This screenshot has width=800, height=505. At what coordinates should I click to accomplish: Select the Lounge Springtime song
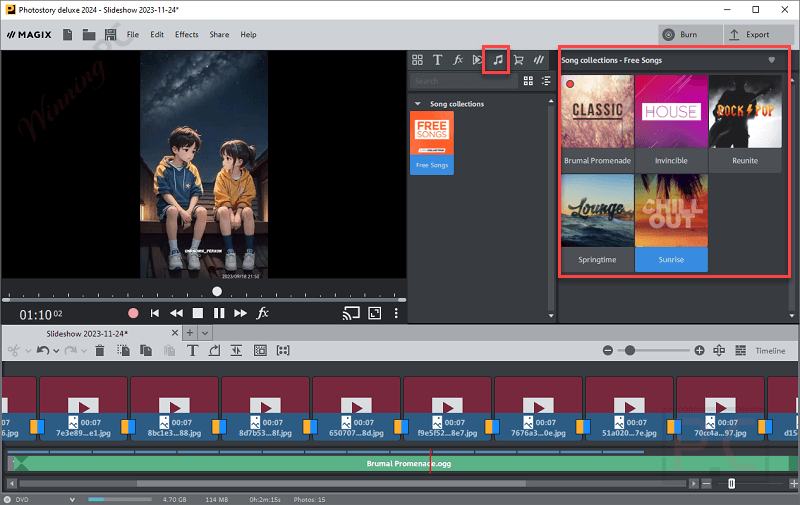(597, 223)
